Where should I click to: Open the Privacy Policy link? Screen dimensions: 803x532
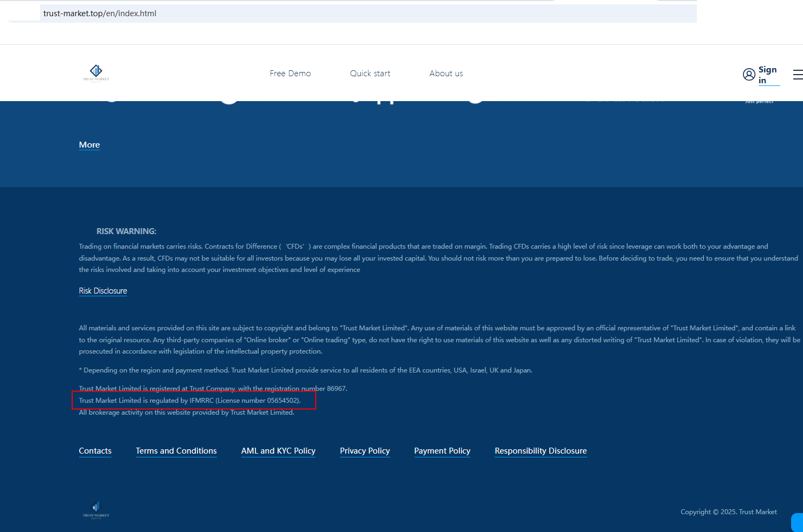tap(365, 451)
